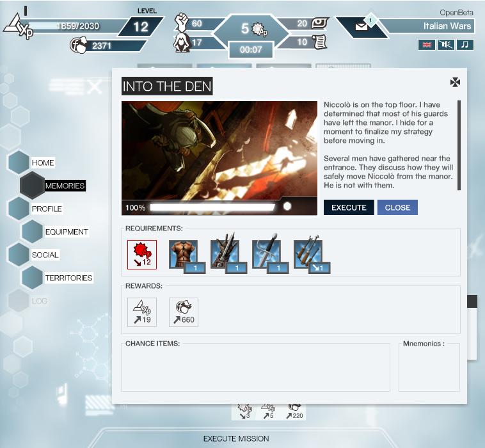485x448 pixels.
Task: Click the level 12 badge
Action: tap(141, 27)
